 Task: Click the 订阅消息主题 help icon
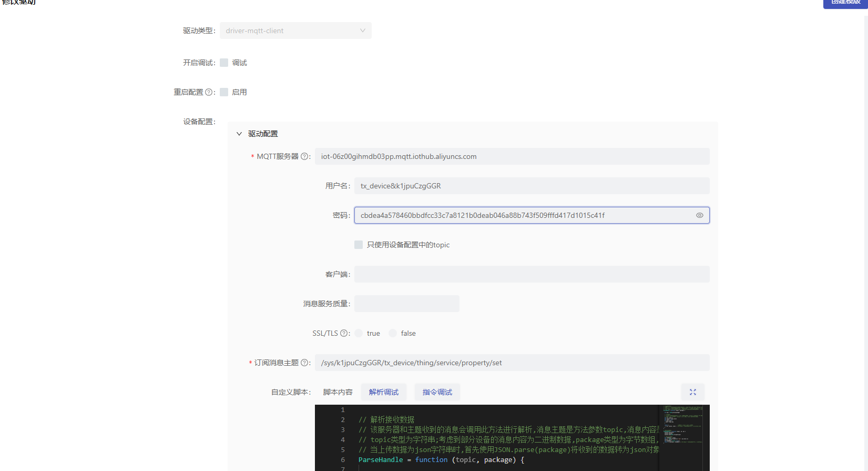(x=304, y=363)
